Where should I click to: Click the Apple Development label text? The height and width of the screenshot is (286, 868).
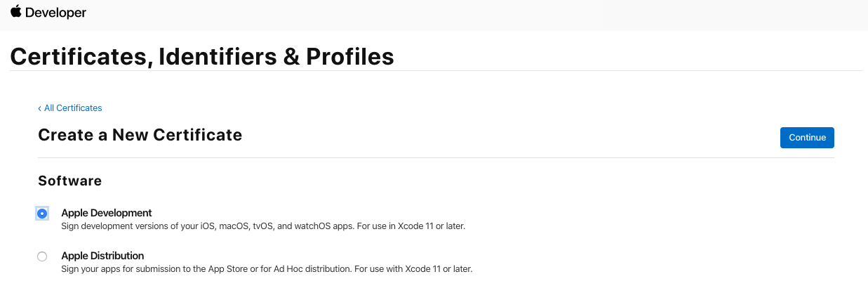(x=107, y=213)
